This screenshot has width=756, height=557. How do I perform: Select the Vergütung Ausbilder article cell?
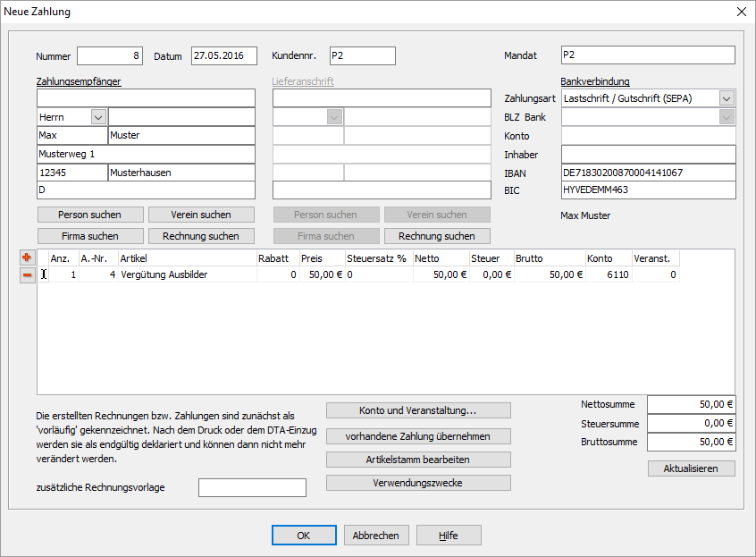tap(188, 274)
